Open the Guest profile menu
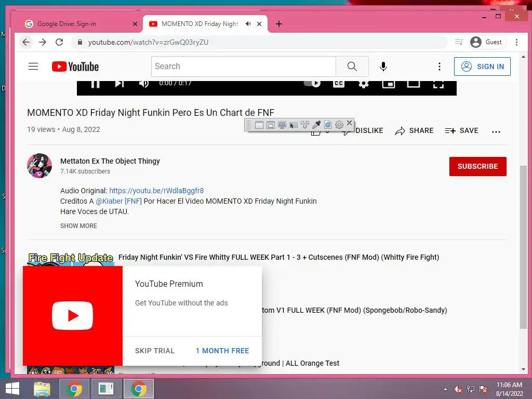The width and height of the screenshot is (532, 399). pyautogui.click(x=487, y=42)
